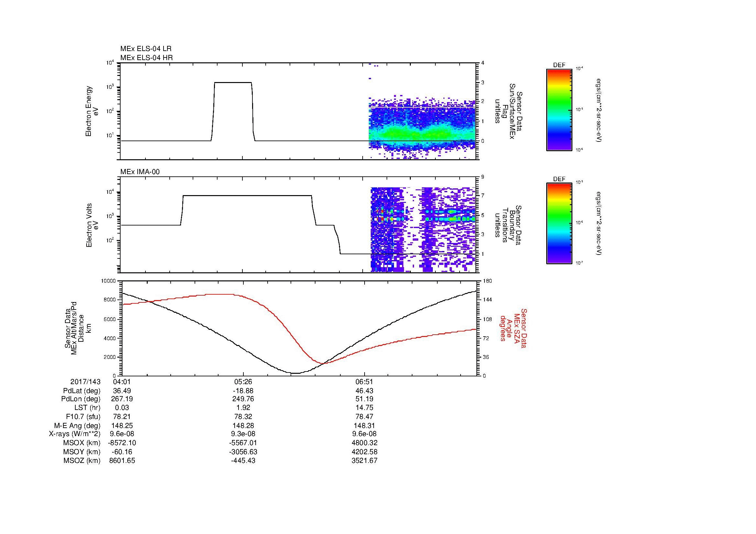756x534 pixels.
Task: Click the F10.7 value 78.21
Action: pos(122,416)
